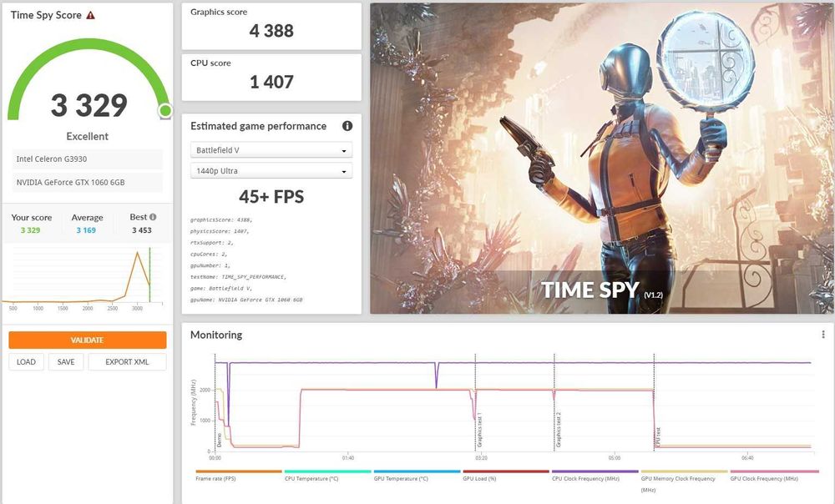Toggle the CPU Temperature legend entry
835x504 pixels.
[311, 478]
